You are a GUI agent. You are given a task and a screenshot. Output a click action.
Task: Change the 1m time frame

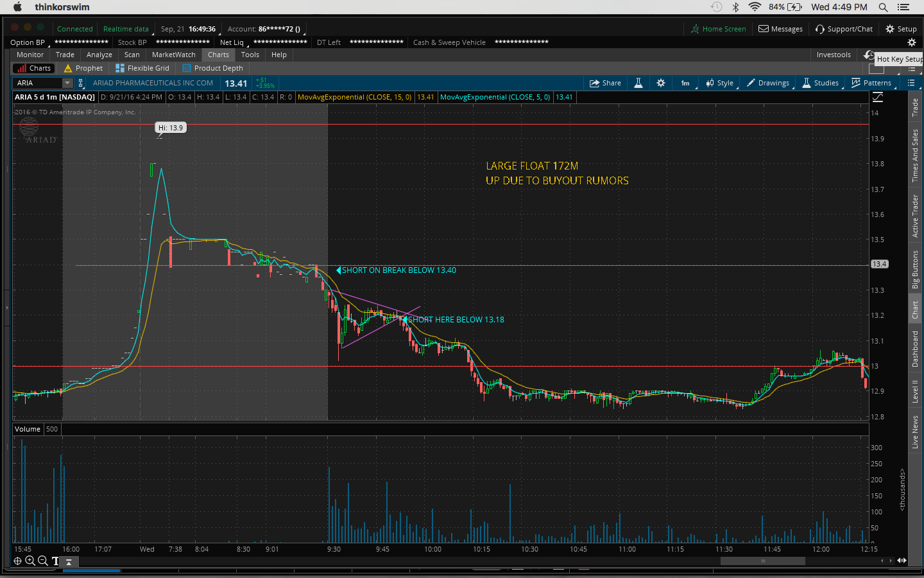coord(685,83)
